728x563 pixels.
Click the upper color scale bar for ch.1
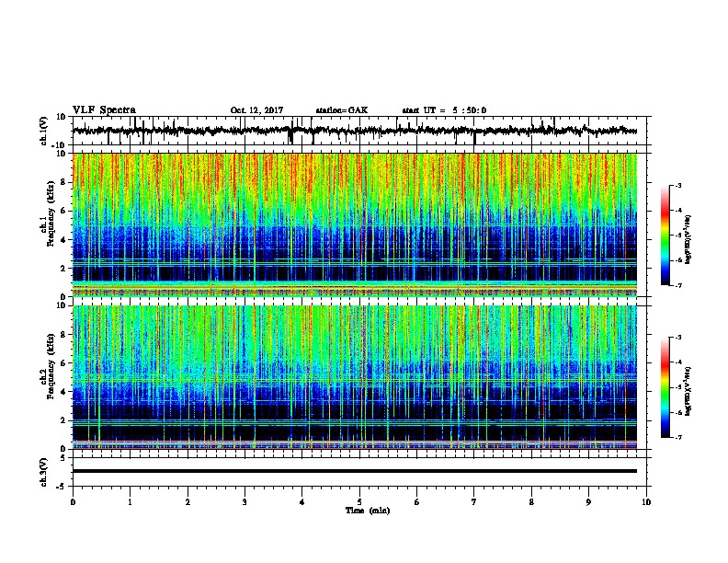(665, 236)
